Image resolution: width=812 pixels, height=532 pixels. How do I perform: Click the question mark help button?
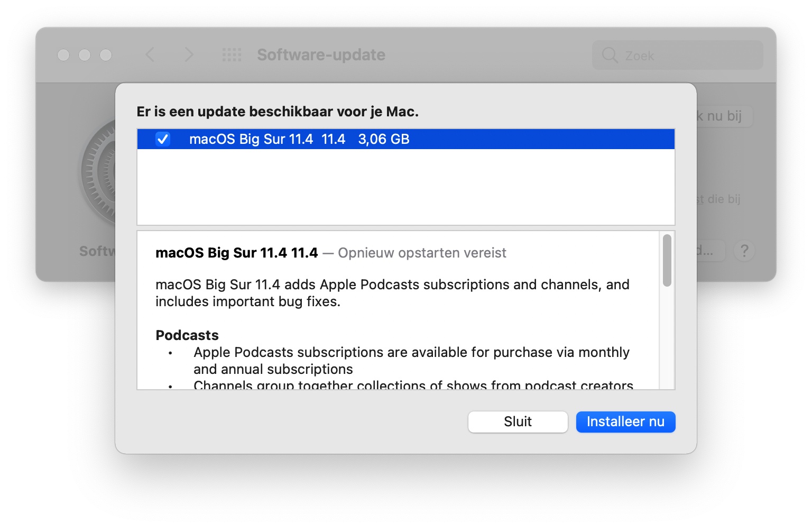tap(744, 251)
